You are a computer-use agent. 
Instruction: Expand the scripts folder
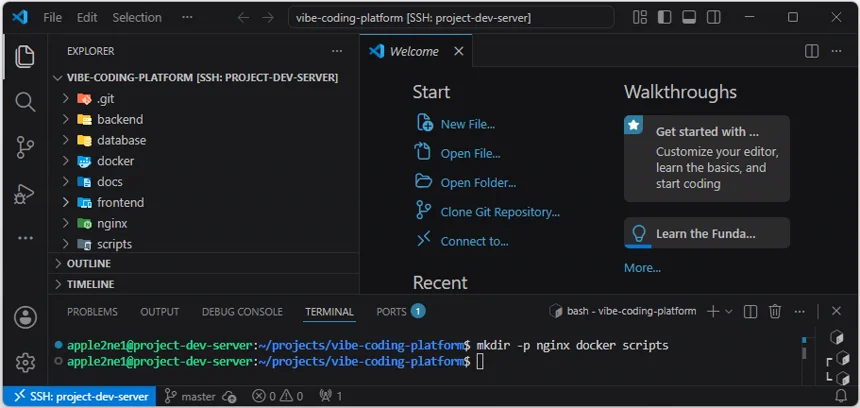(203, 244)
